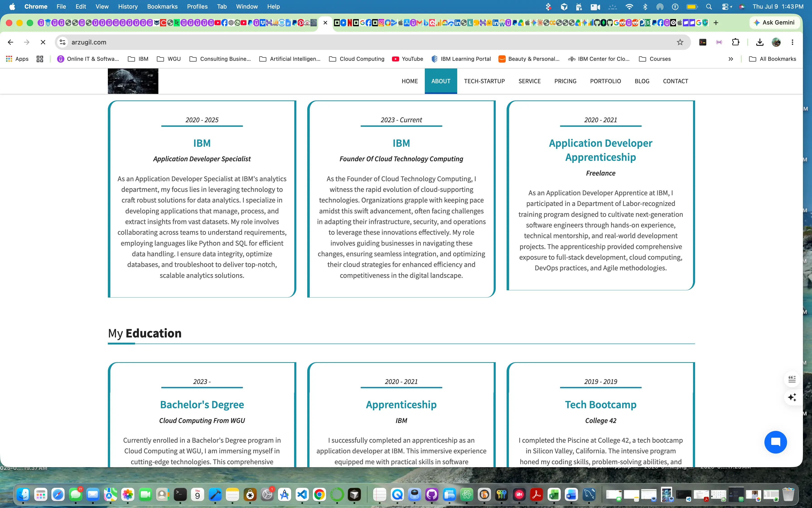Open PRICING nav item
The height and width of the screenshot is (508, 812).
click(x=565, y=81)
